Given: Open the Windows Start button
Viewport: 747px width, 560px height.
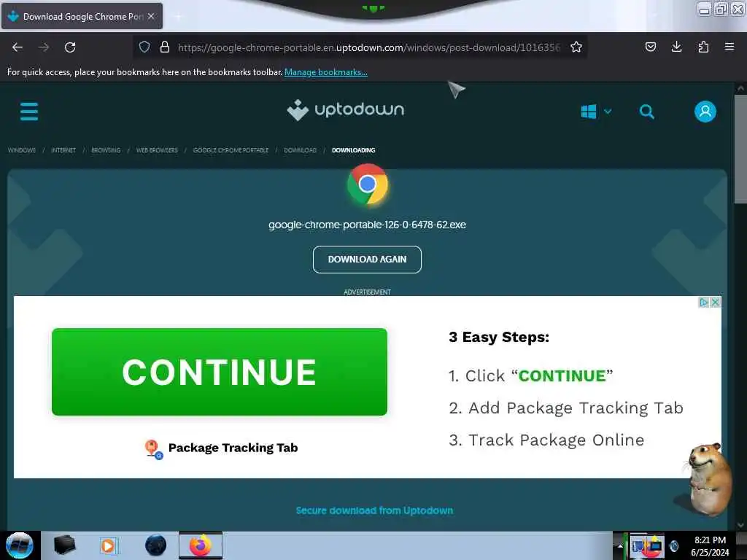Looking at the screenshot, I should point(19,545).
